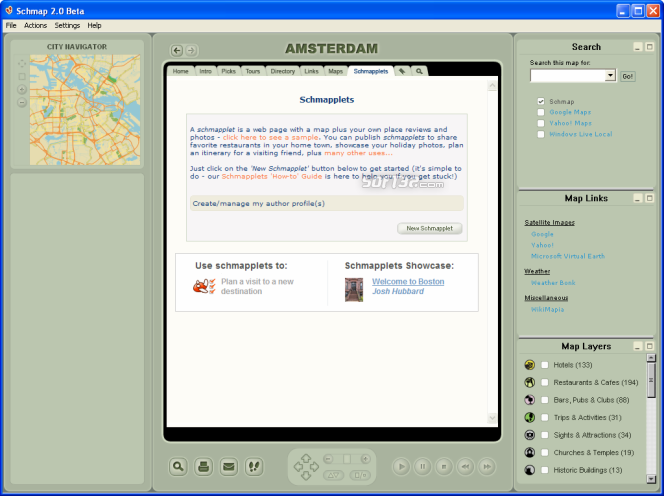The width and height of the screenshot is (664, 496).
Task: Pan the map up with the arrow
Action: click(x=306, y=458)
